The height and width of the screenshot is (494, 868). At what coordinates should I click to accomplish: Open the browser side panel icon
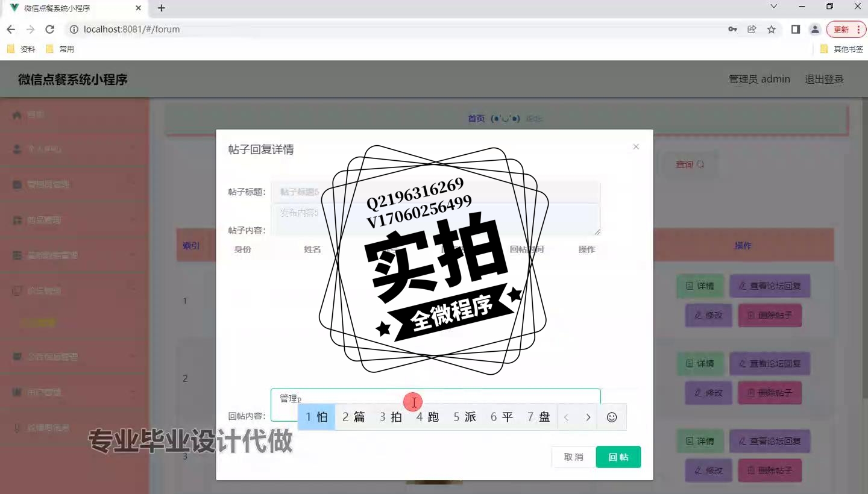(796, 29)
